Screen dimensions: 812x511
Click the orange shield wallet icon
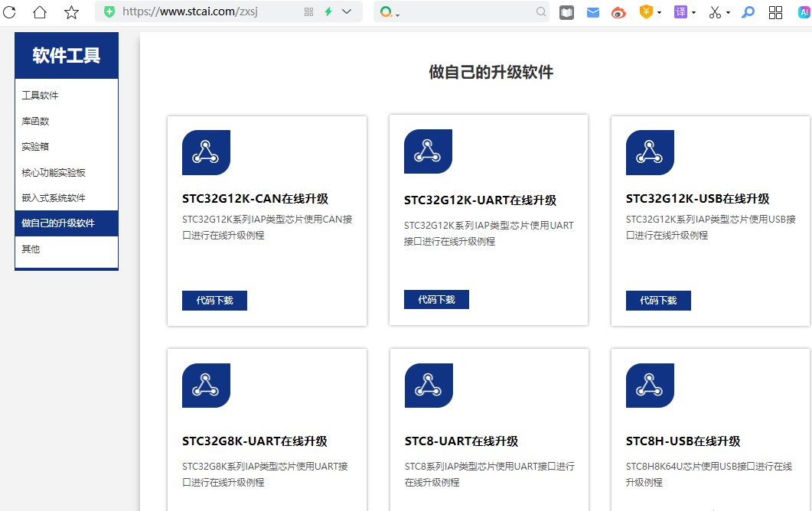tap(646, 11)
